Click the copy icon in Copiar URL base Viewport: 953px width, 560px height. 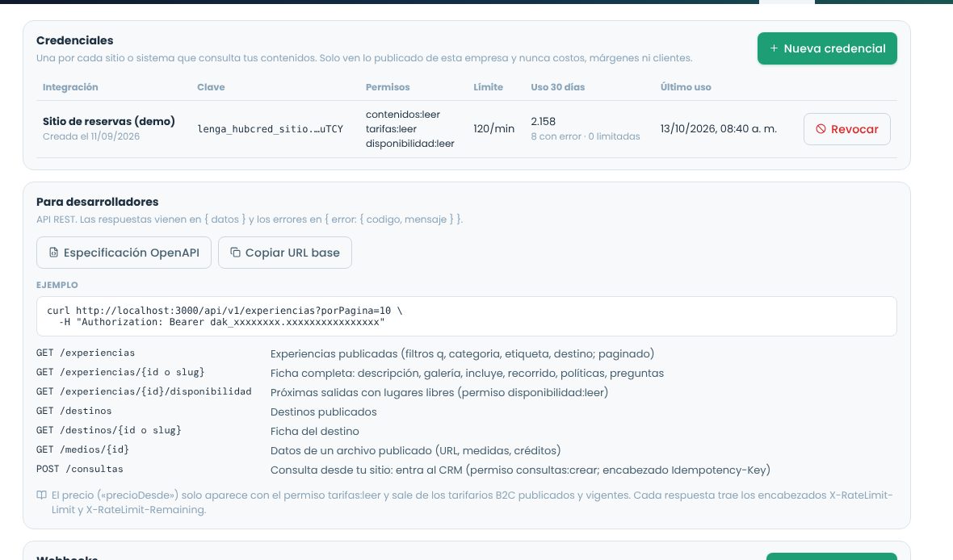click(235, 253)
